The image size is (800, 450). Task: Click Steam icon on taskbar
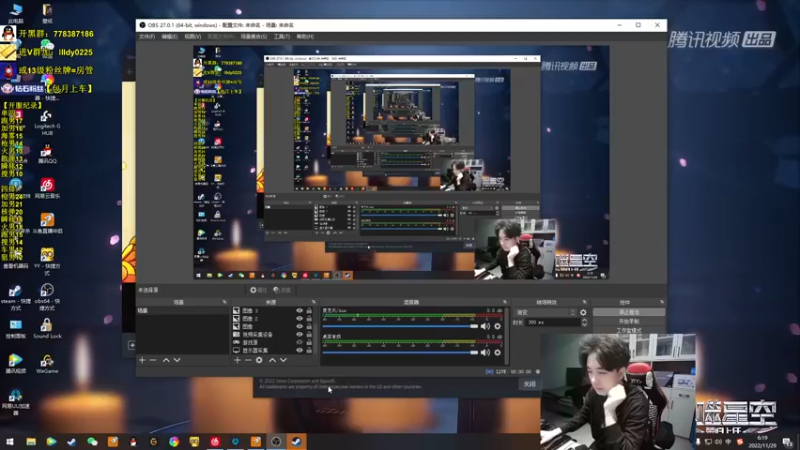tap(296, 441)
